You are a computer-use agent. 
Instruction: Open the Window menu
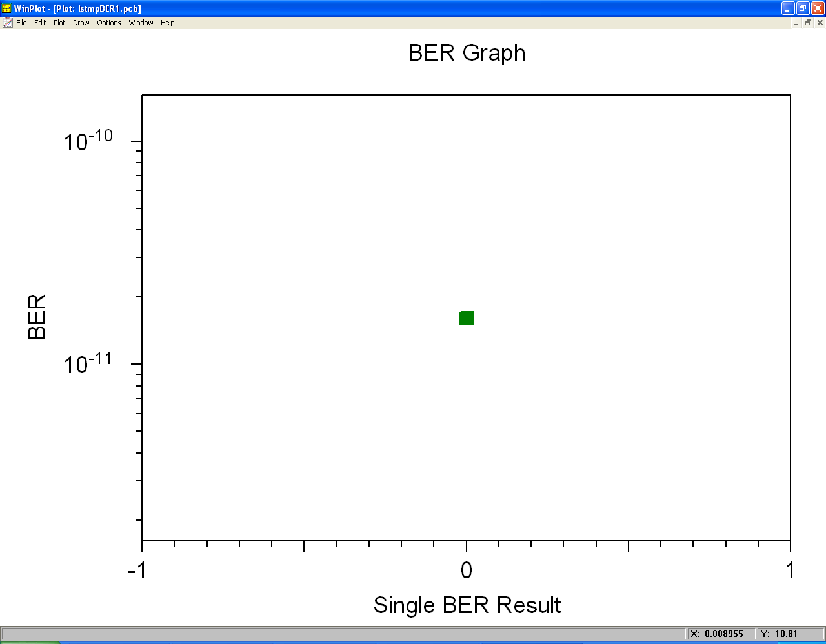141,23
